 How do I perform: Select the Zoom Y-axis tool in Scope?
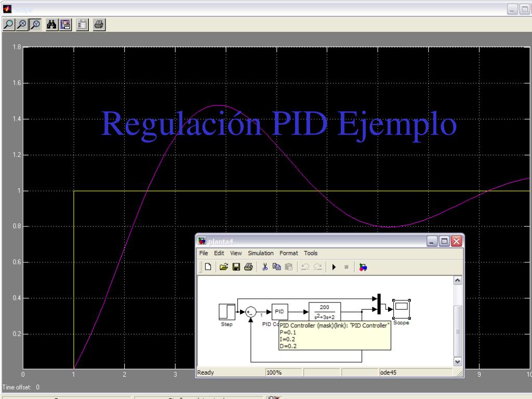click(x=35, y=24)
